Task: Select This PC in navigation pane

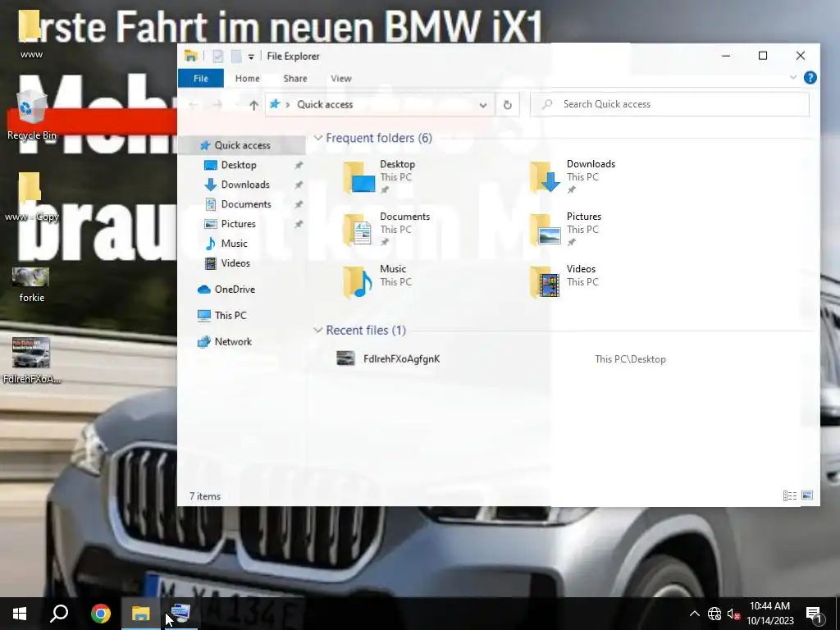Action: [231, 316]
